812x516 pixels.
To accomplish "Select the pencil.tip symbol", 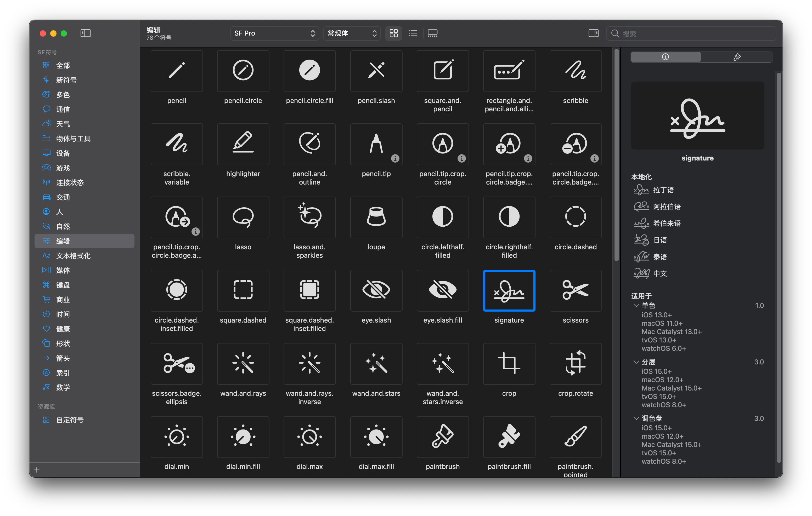I will click(376, 144).
